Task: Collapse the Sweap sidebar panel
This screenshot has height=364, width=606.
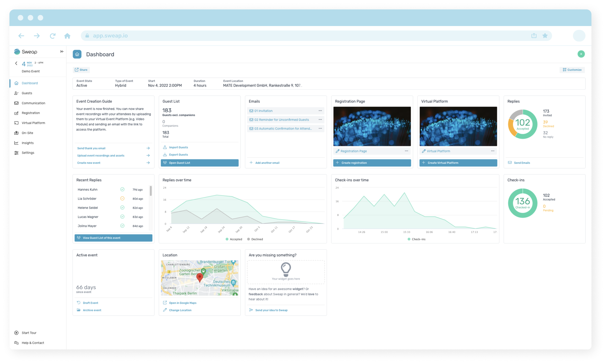Action: (62, 52)
